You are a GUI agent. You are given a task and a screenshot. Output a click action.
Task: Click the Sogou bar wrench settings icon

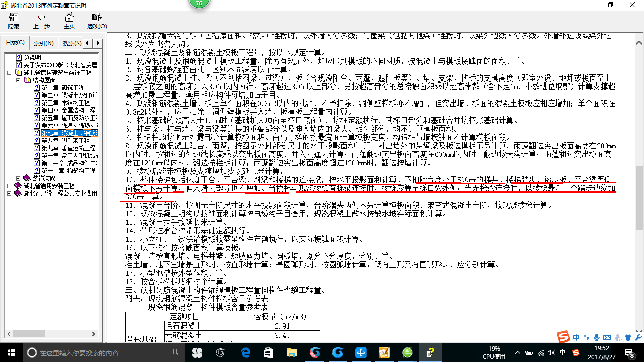click(x=638, y=337)
